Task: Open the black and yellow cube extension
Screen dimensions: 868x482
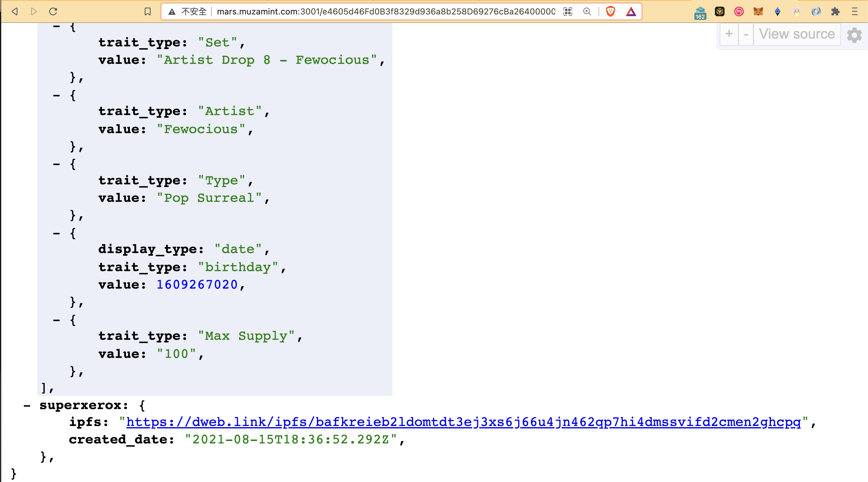Action: (x=720, y=12)
